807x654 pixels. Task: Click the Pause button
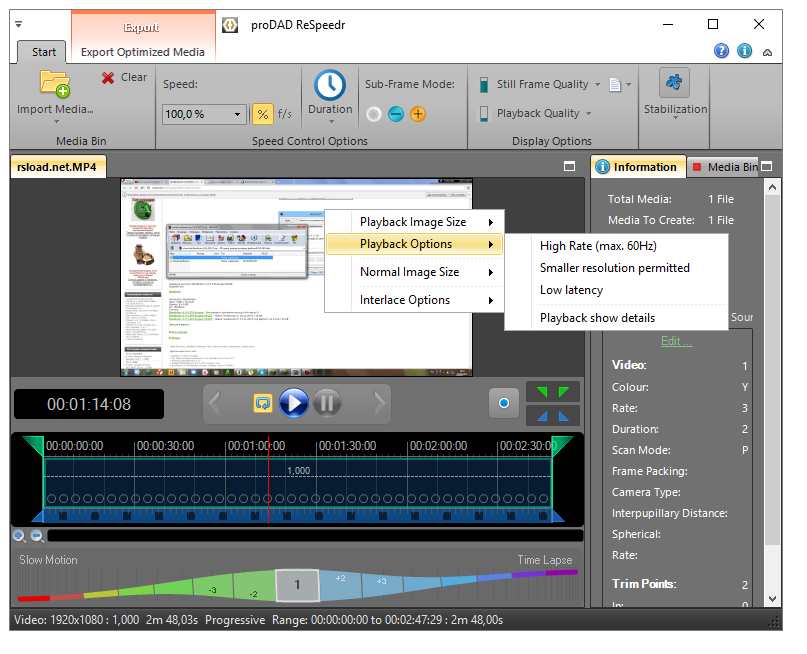(x=327, y=403)
